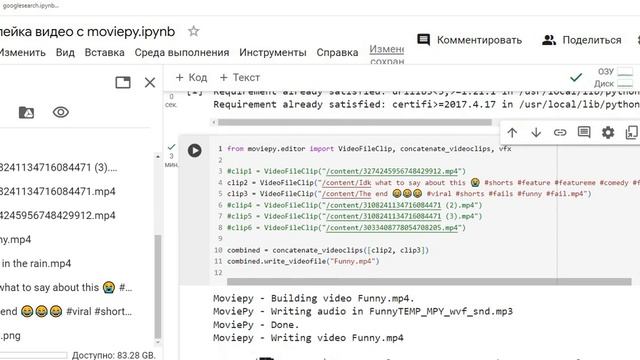Mirror cell in tab icon
Viewport: 640px width, 360px height.
pos(631,132)
